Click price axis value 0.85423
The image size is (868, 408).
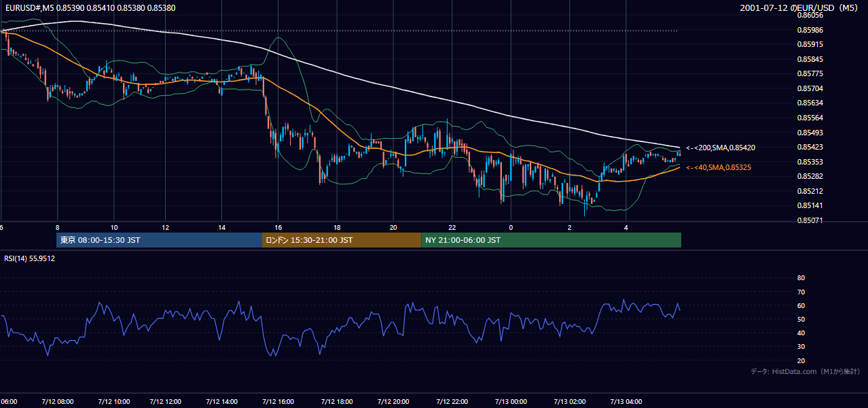[810, 147]
